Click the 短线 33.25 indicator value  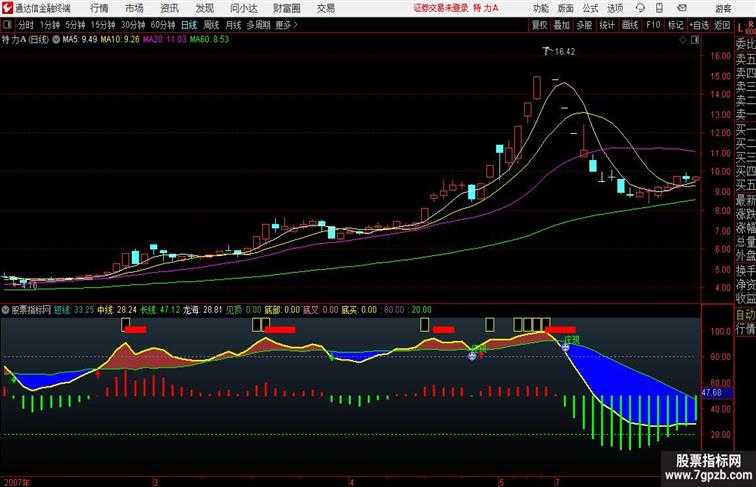click(74, 310)
